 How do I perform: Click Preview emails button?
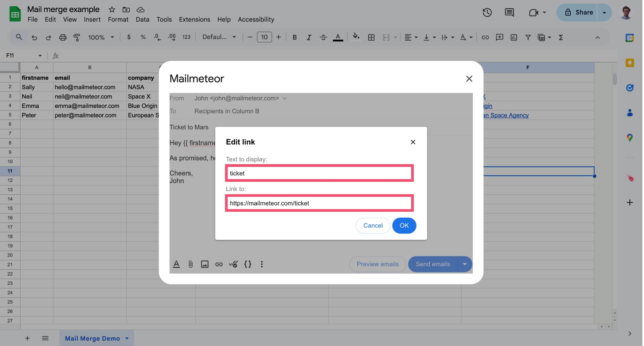(377, 264)
